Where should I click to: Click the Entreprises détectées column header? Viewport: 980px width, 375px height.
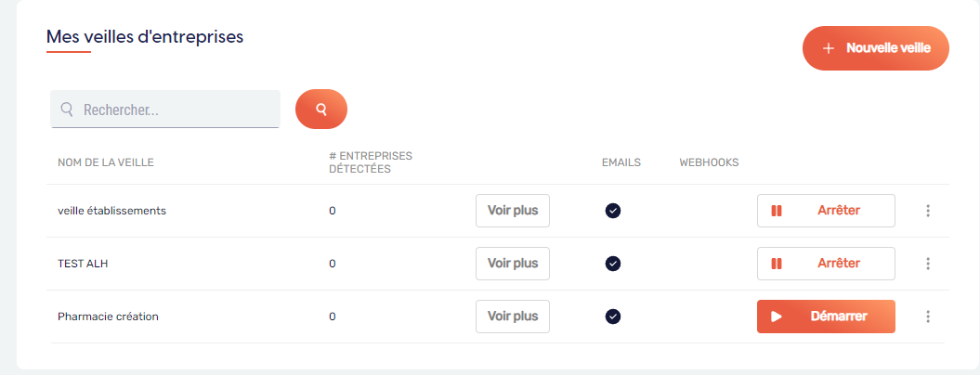click(x=371, y=162)
